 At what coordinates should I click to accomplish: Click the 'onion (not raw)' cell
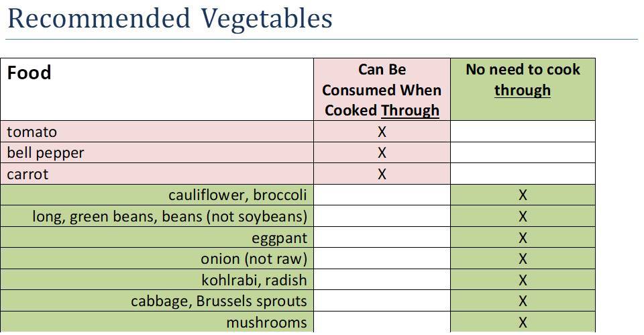[254, 259]
